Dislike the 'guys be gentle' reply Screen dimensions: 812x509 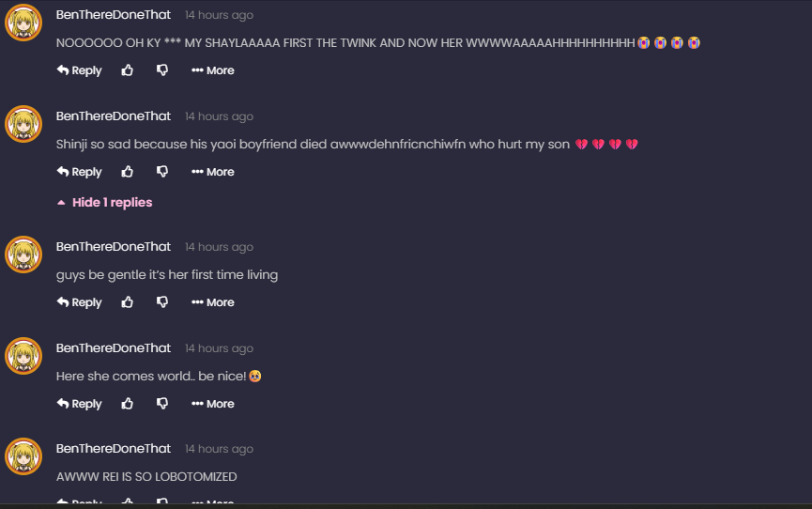[x=162, y=302]
